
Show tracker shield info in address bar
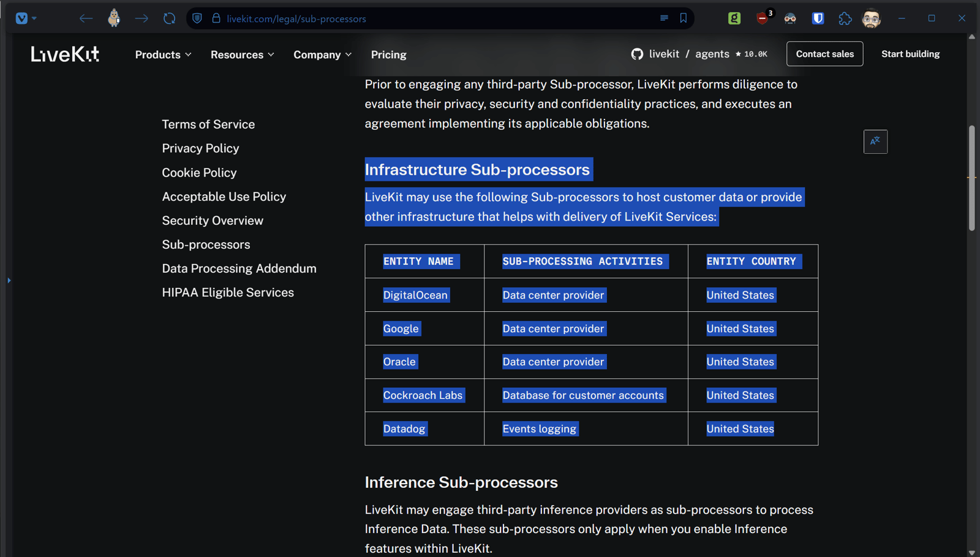tap(197, 18)
